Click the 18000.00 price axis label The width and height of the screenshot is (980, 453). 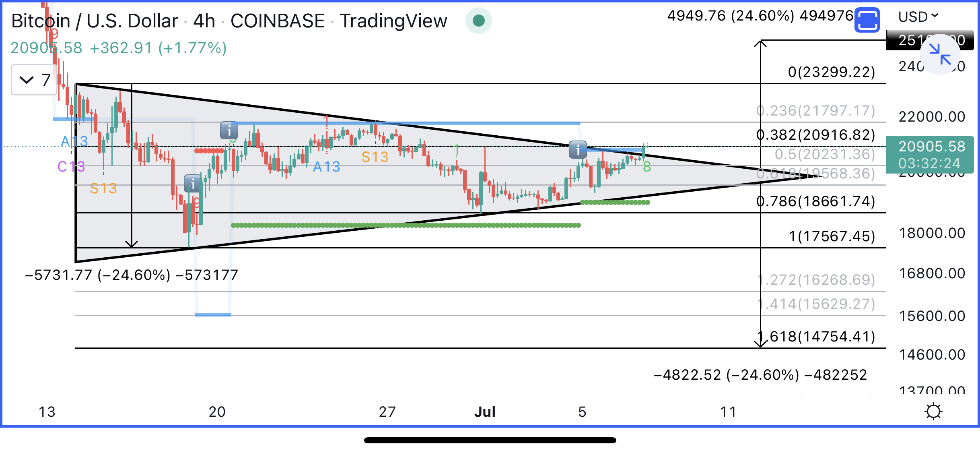click(x=932, y=233)
